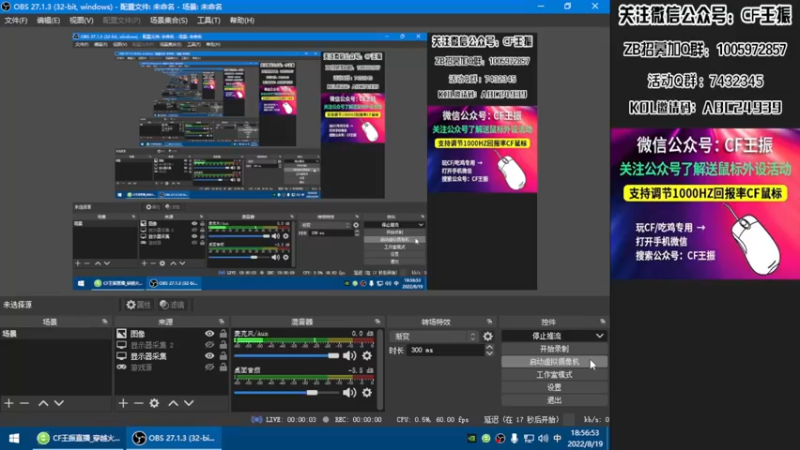Open source properties gear in the 来源 panel footer
This screenshot has height=450, width=800.
tap(154, 403)
